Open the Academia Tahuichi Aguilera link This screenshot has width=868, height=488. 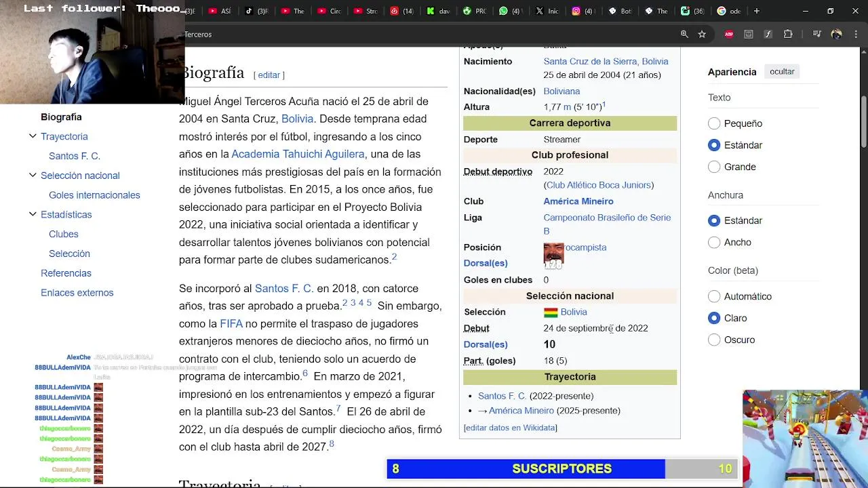298,154
